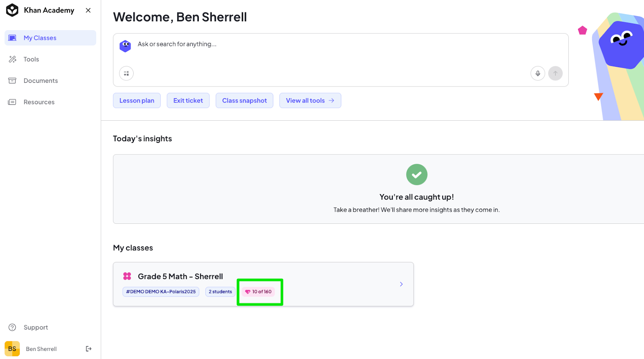Open Tools in the sidebar

tap(50, 59)
